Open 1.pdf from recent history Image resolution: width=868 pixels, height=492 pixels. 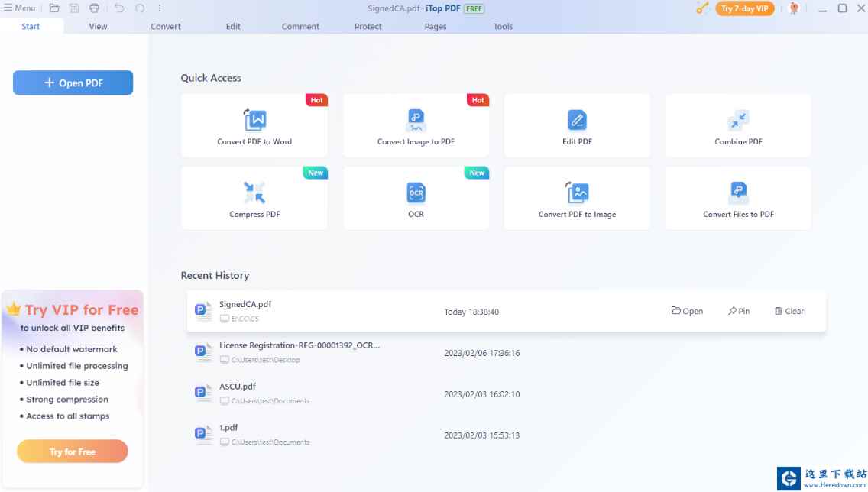(228, 428)
